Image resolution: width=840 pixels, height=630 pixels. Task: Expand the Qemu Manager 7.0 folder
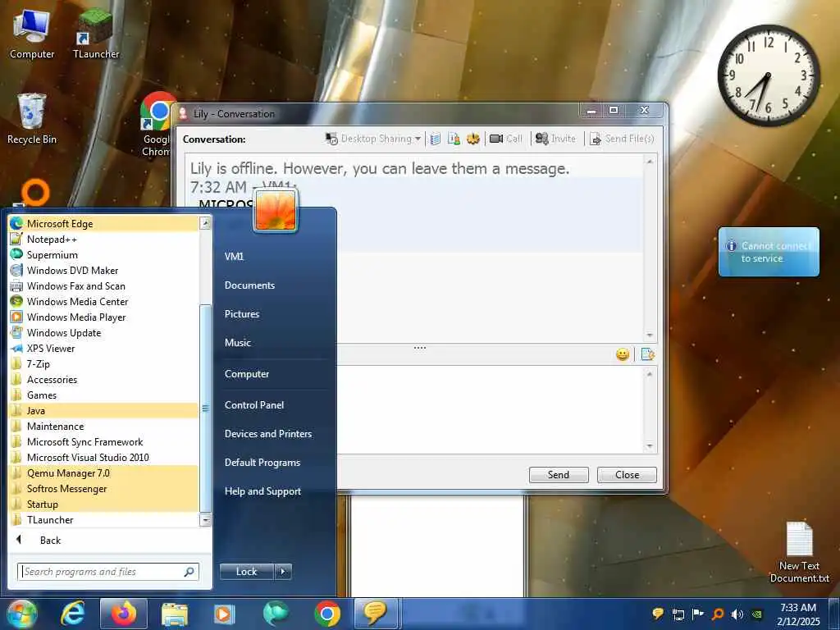click(104, 472)
